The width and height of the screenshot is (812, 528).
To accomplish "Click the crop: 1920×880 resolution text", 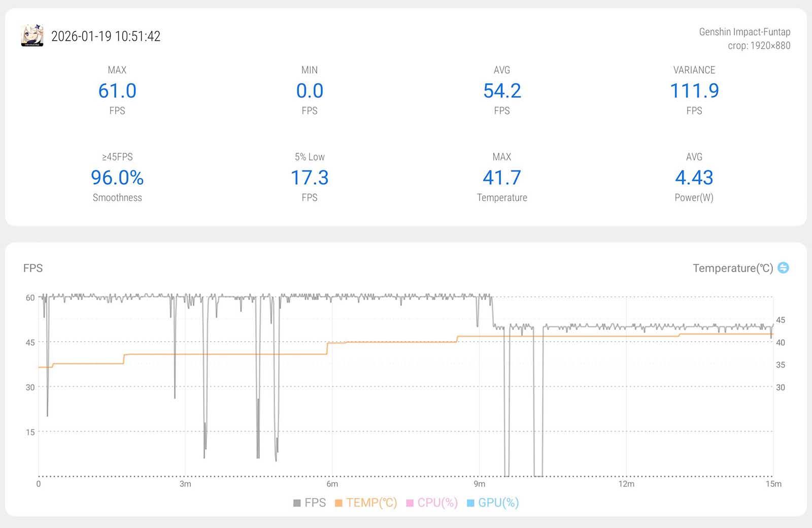I will pyautogui.click(x=759, y=45).
